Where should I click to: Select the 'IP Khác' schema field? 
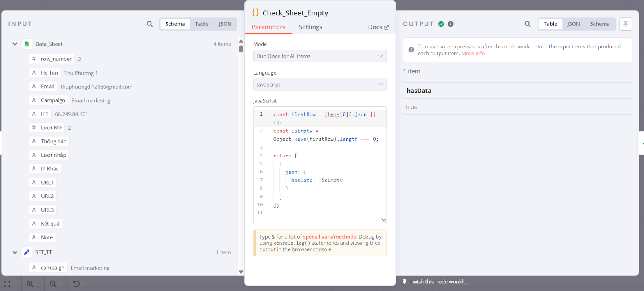(x=45, y=168)
